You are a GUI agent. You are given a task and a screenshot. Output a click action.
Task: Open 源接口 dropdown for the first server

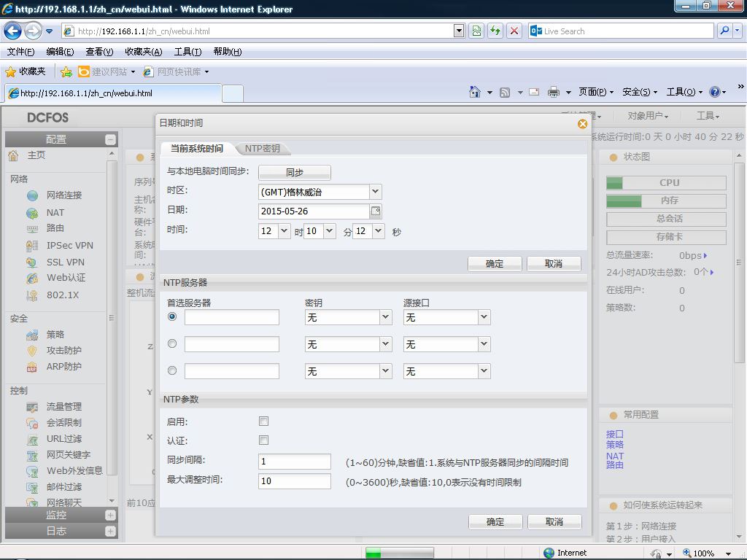[x=484, y=317]
